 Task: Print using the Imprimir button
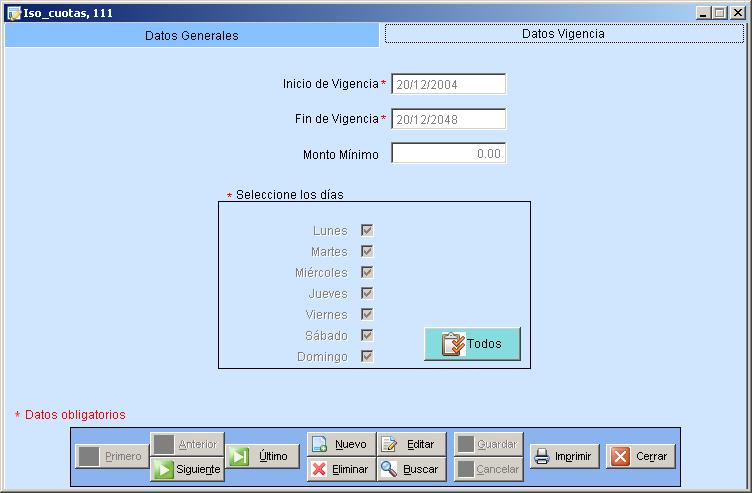pyautogui.click(x=564, y=456)
